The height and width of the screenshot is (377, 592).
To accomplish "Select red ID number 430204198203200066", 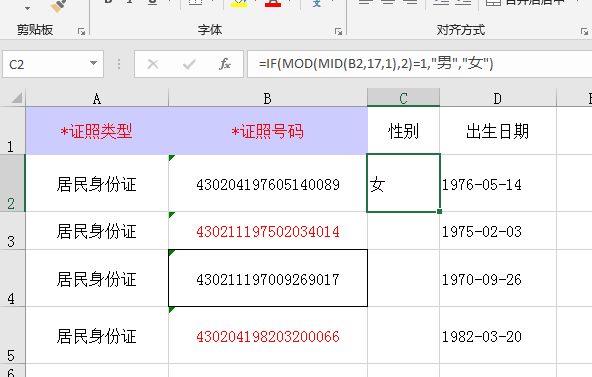I will (x=268, y=335).
